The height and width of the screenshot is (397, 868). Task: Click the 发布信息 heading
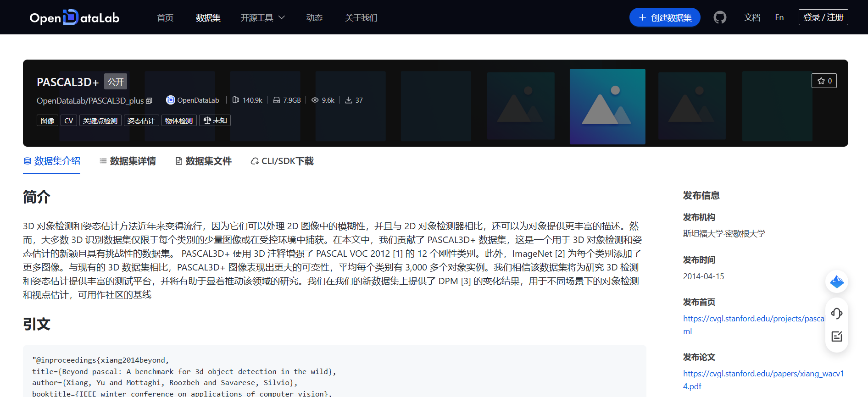[x=701, y=195]
